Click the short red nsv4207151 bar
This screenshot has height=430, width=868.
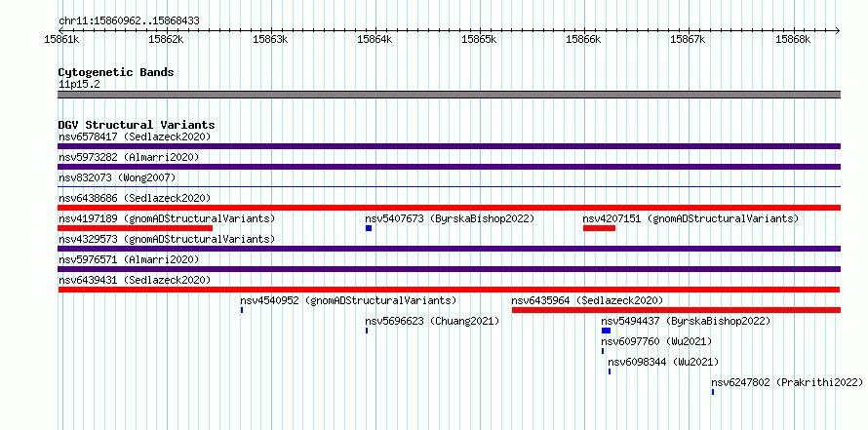[x=599, y=228]
